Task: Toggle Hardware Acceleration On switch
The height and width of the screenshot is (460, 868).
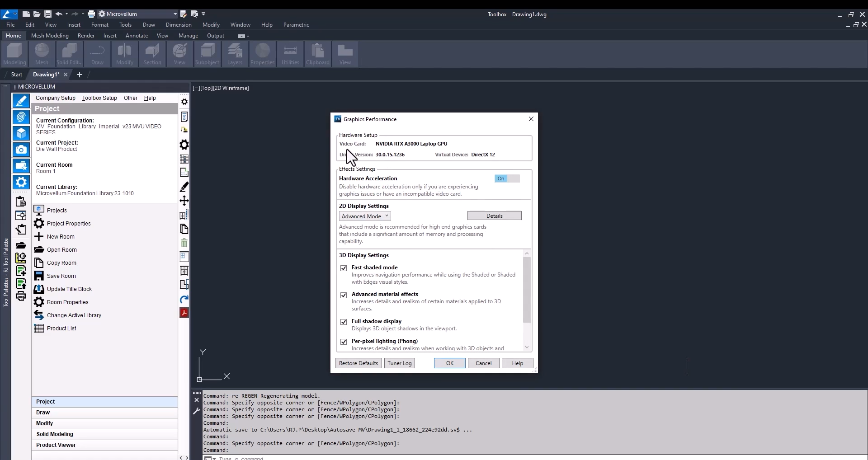Action: [x=507, y=178]
